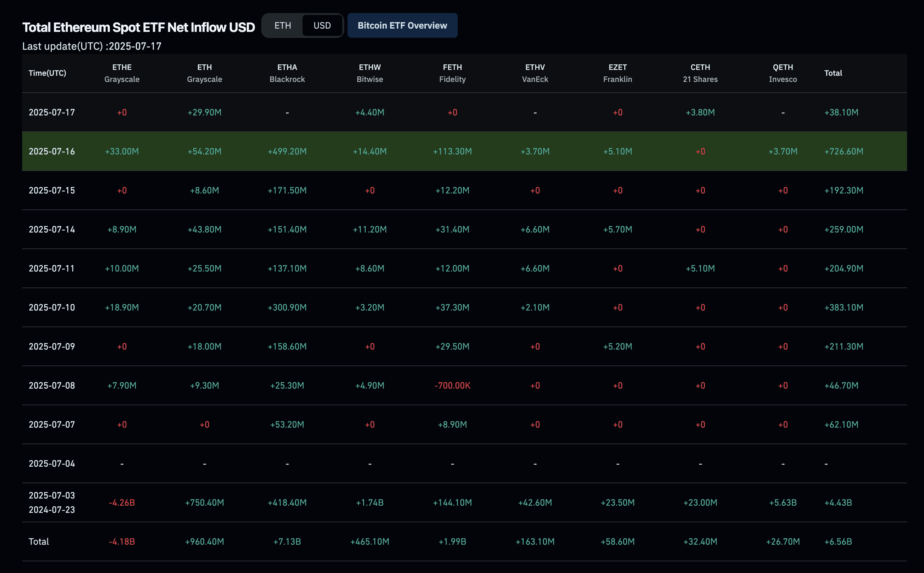Image resolution: width=924 pixels, height=573 pixels.
Task: Select the 2025-07-15 date cell
Action: pyautogui.click(x=52, y=191)
